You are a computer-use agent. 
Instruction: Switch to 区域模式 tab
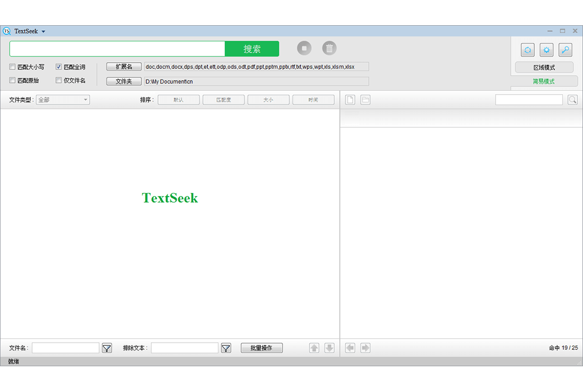(x=544, y=67)
